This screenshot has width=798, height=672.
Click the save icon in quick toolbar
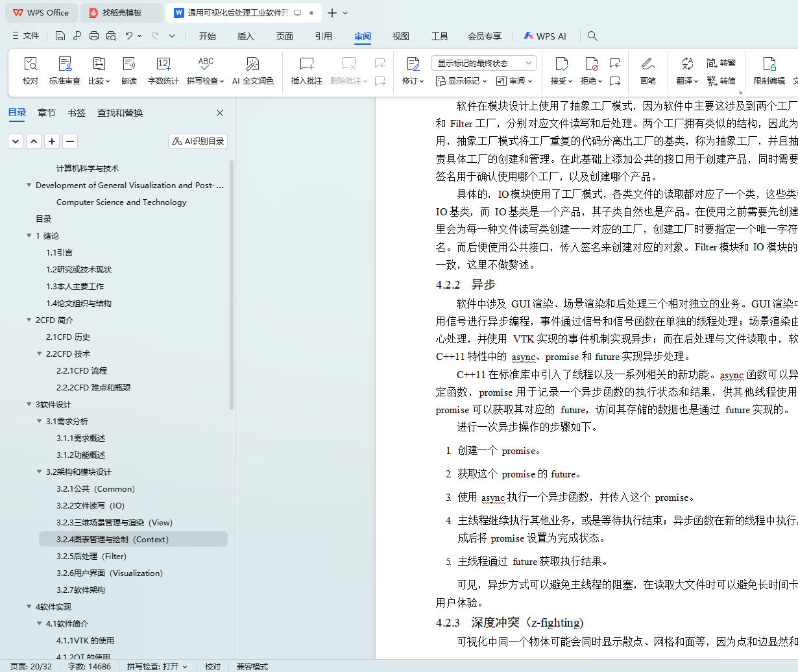coord(60,36)
